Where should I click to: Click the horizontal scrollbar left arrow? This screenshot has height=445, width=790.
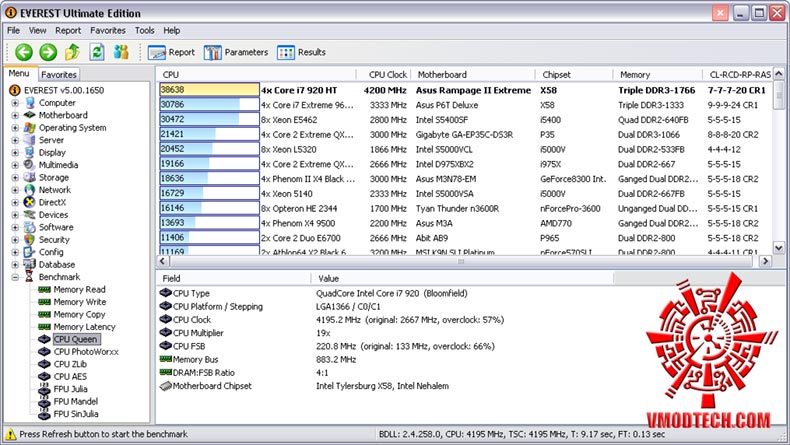162,261
